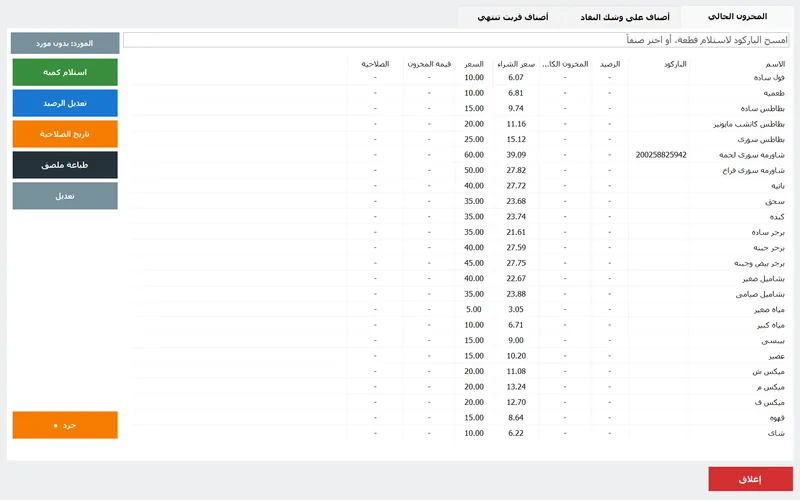This screenshot has height=500, width=800.
Task: Select the بانيه item row
Action: [458, 186]
